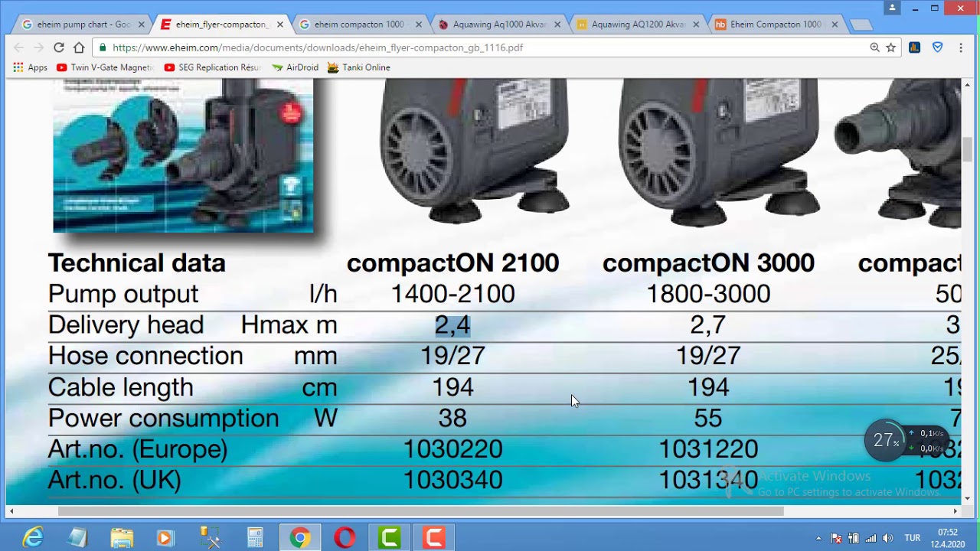This screenshot has height=551, width=980.
Task: Open the red Camtasia recorder taskbar icon
Action: pos(433,538)
